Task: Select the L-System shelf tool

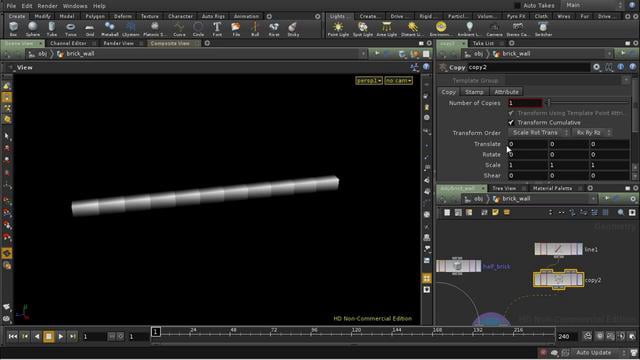Action: [131, 29]
